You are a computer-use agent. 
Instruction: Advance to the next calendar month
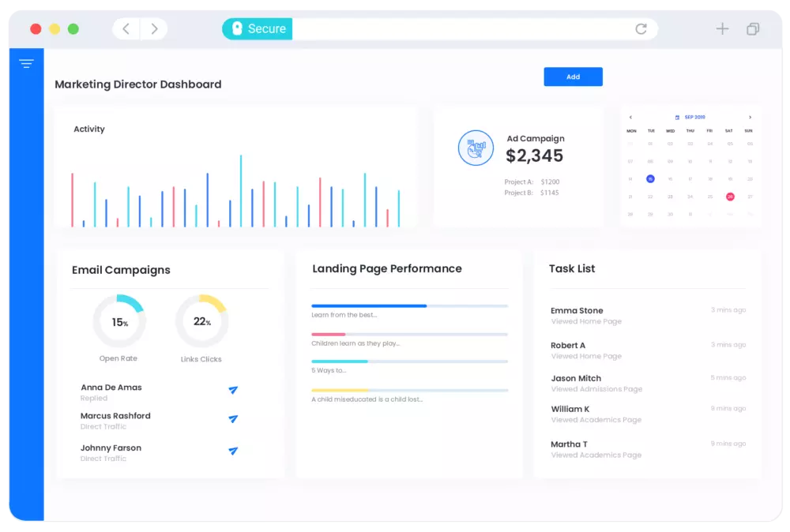750,118
